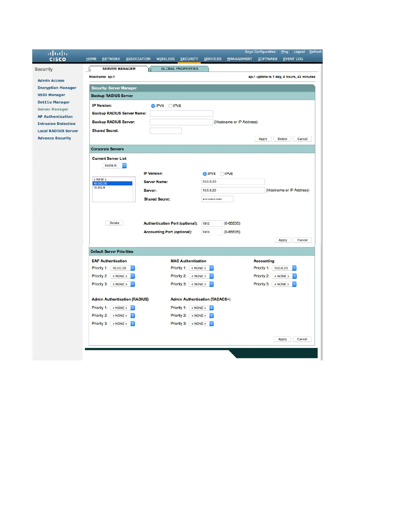The image size is (411, 532).
Task: Open Admin Authentication TACACS+ Priority 1 dropdown
Action: click(201, 308)
